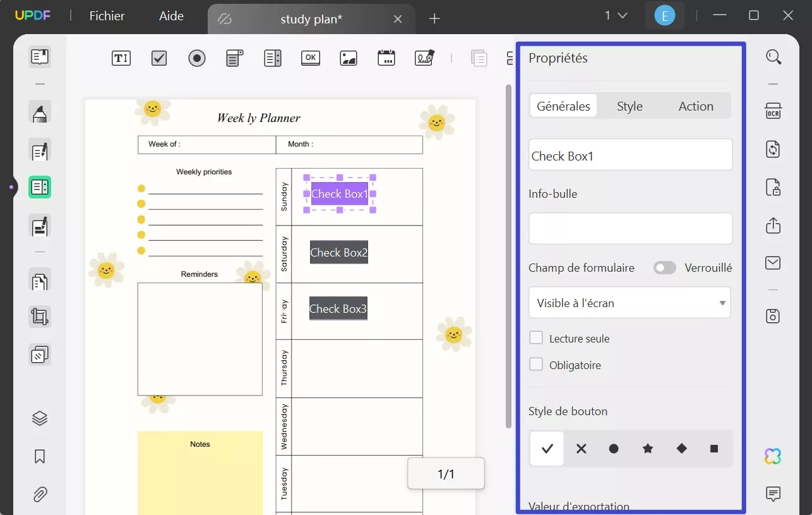Viewport: 812px width, 515px height.
Task: Open the page number dropdown in title bar
Action: click(616, 16)
